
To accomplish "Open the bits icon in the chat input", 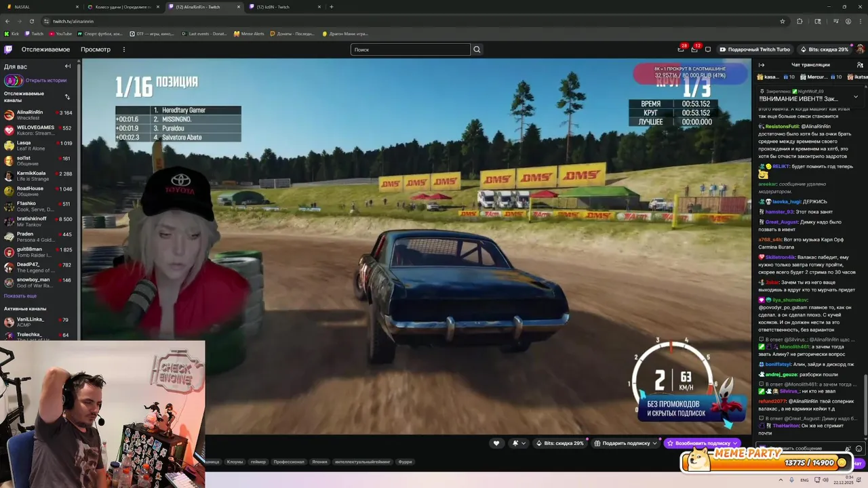I will [x=848, y=449].
